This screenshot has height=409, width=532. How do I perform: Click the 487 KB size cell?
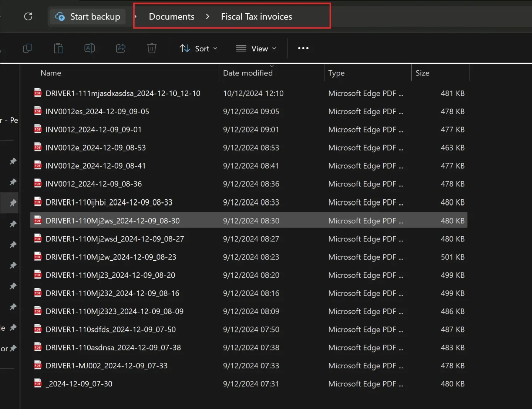coord(452,329)
